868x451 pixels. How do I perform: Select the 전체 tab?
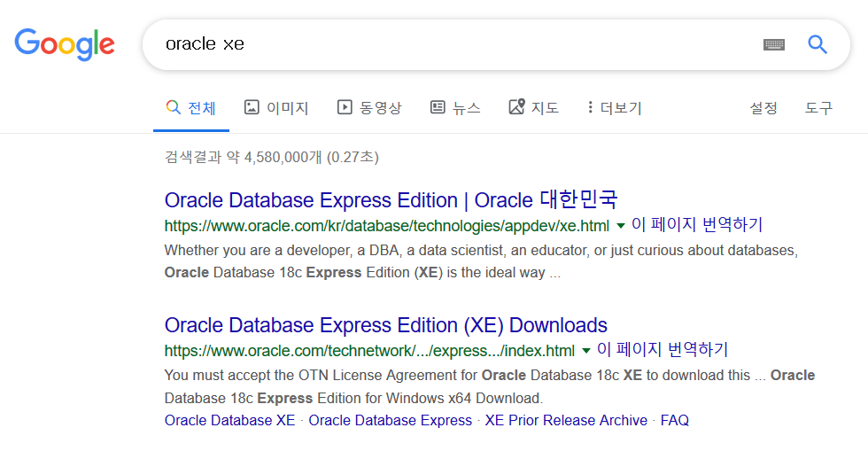tap(191, 107)
